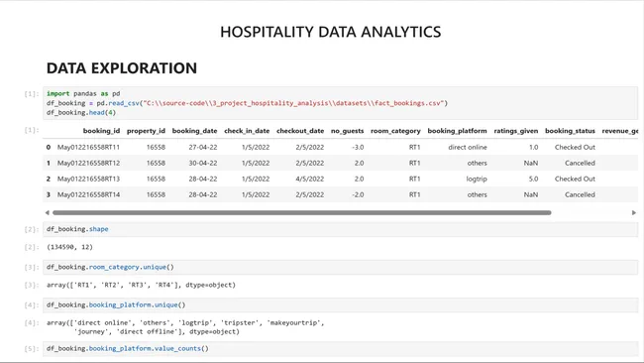Image resolution: width=644 pixels, height=363 pixels.
Task: Click booking ID May012216558RT11
Action: click(88, 147)
